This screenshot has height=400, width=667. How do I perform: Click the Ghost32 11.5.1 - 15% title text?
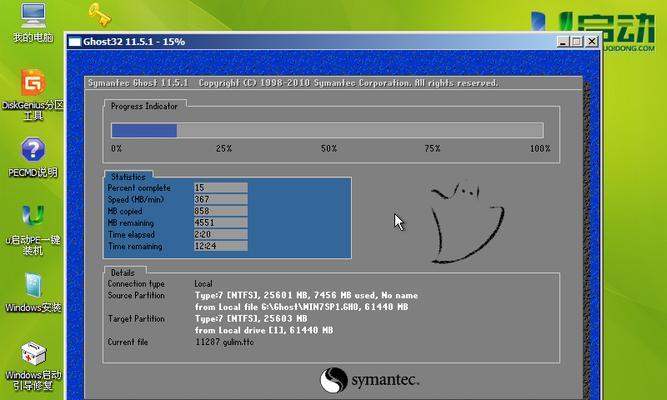134,42
